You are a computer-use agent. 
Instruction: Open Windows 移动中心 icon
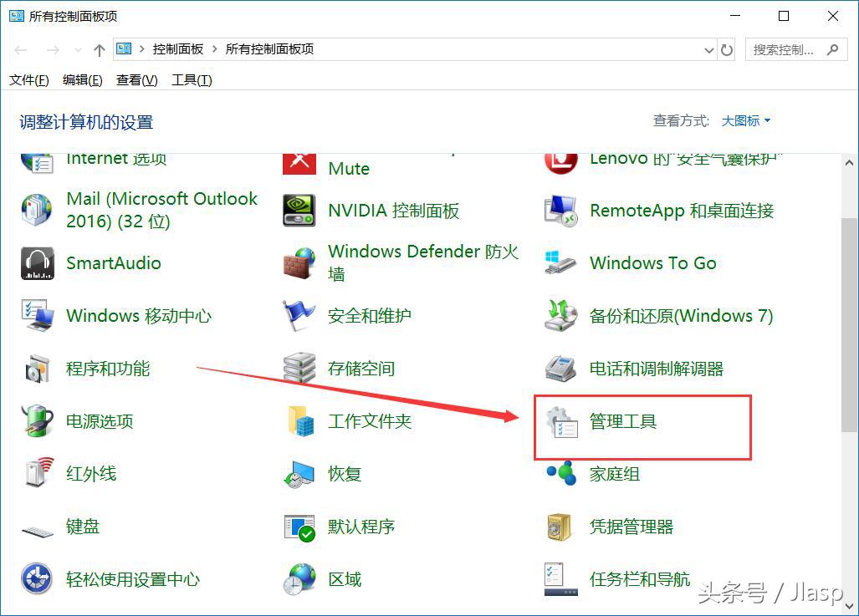coord(38,315)
